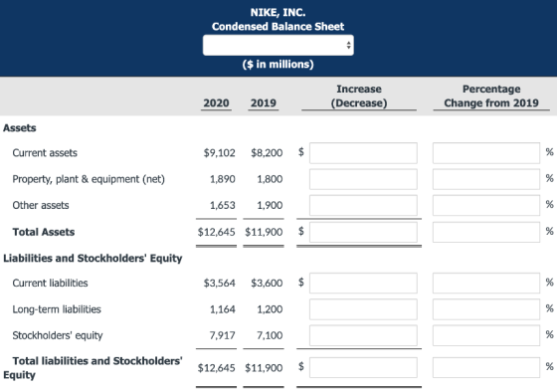The width and height of the screenshot is (557, 392).
Task: Select Current assets Increase (Decrease) input field
Action: click(363, 153)
